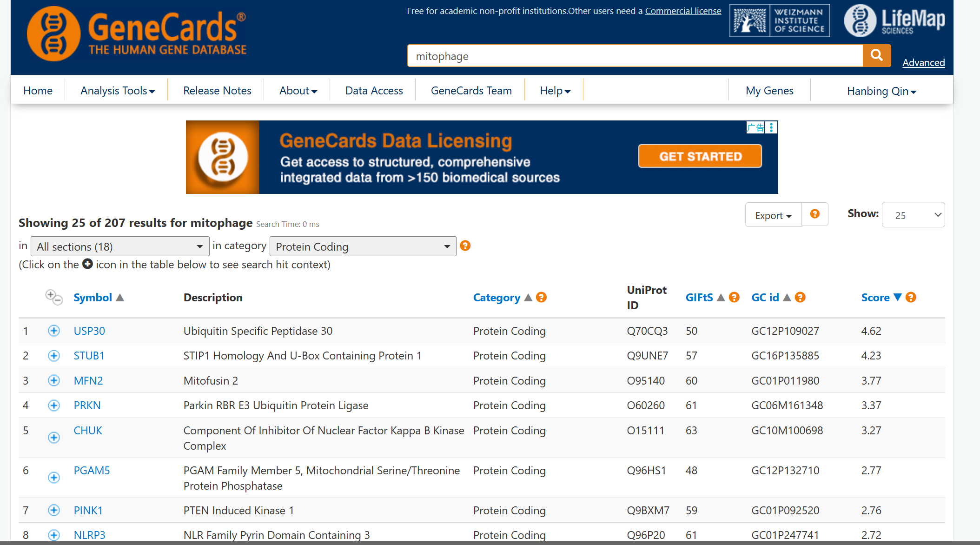
Task: Open the Release Notes page
Action: pos(217,91)
